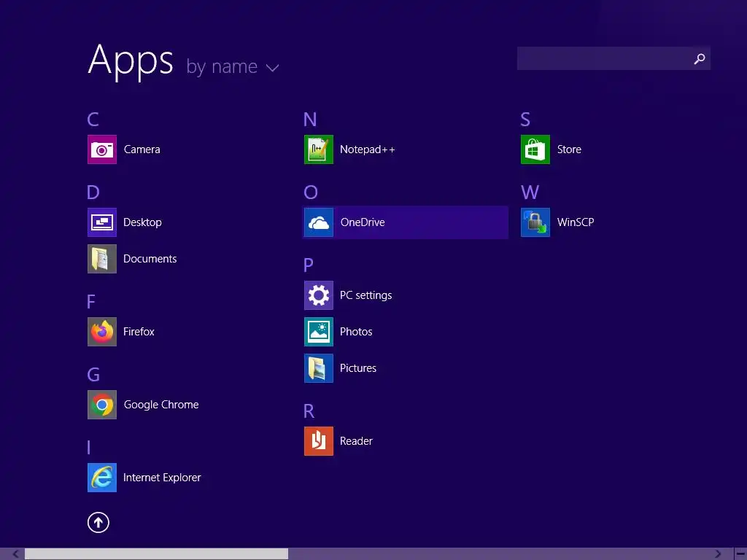Click the horizontal scrollbar thumb
747x560 pixels.
(156, 554)
